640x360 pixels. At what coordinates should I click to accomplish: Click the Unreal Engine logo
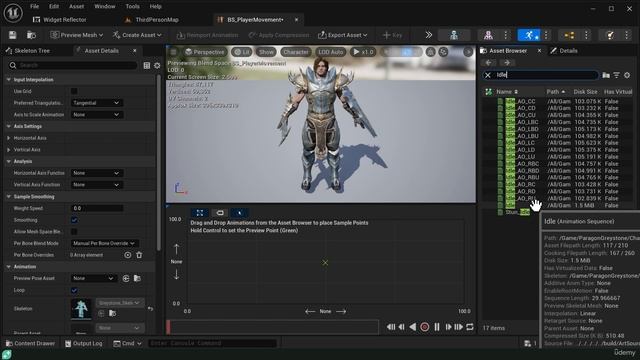[x=13, y=13]
